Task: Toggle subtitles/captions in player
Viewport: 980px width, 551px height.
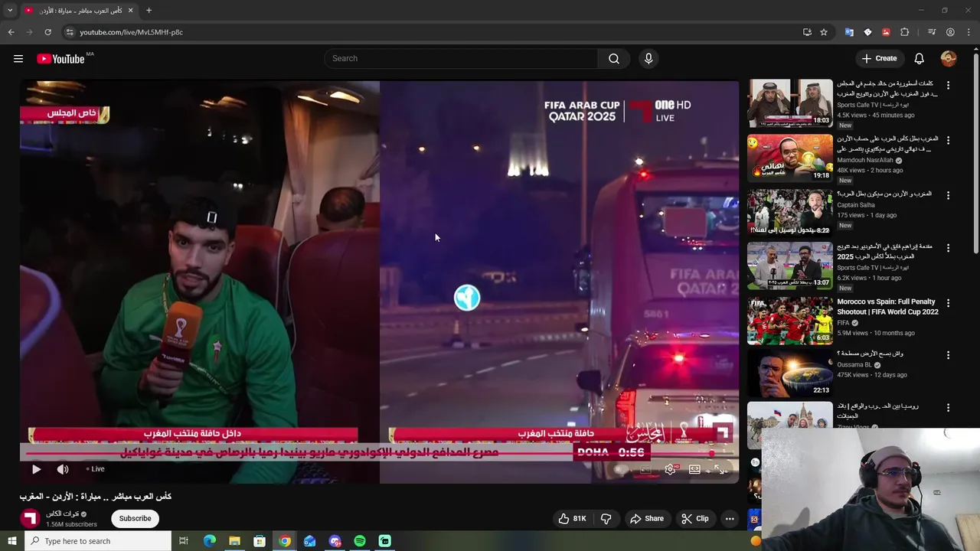Action: [645, 469]
